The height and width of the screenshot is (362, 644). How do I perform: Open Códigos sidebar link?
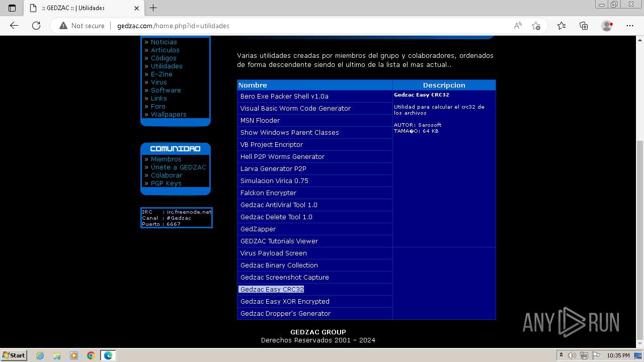tap(164, 58)
